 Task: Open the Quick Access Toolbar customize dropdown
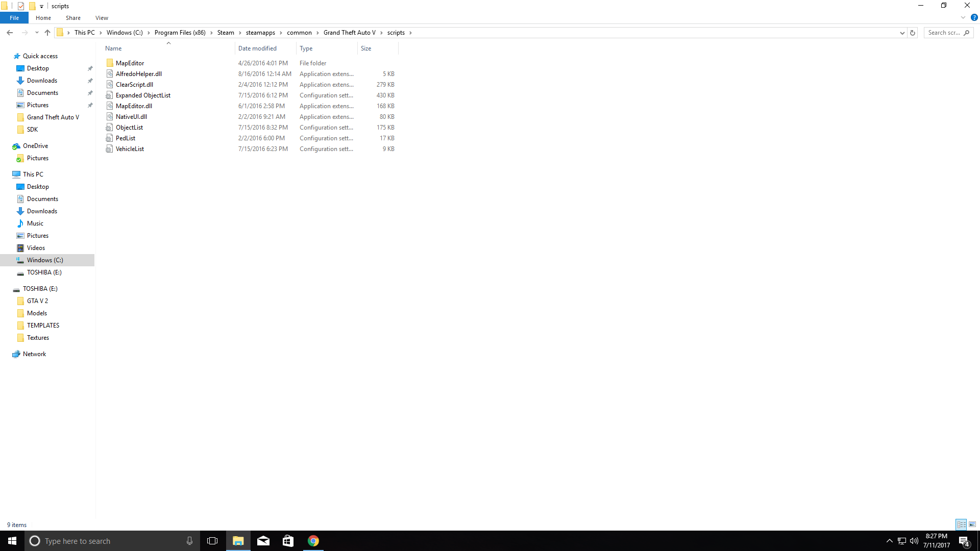click(42, 6)
